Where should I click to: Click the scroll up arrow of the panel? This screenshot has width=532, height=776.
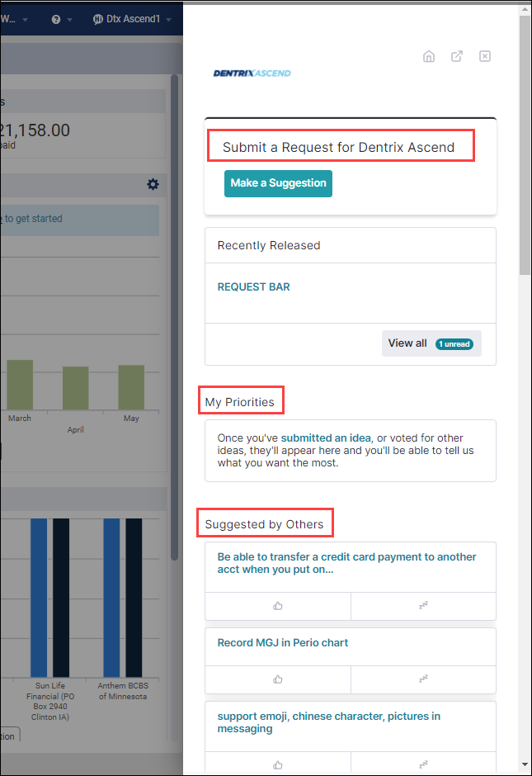coord(525,9)
